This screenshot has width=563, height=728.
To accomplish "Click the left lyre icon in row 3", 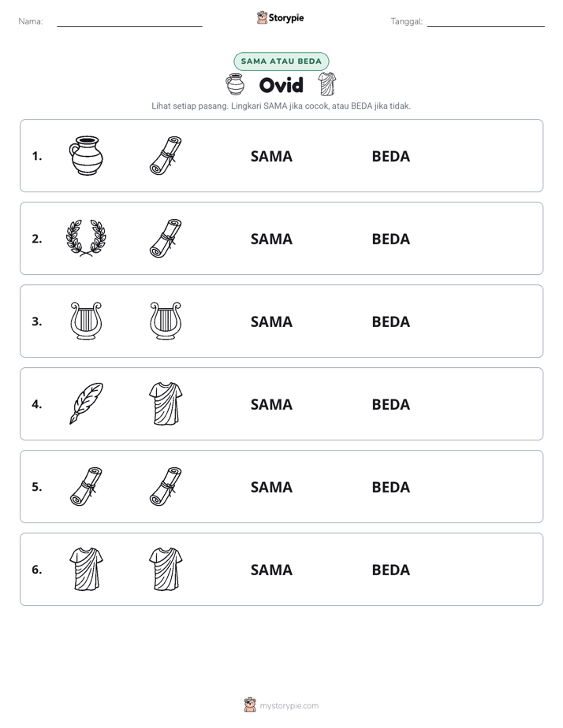I will click(x=86, y=321).
